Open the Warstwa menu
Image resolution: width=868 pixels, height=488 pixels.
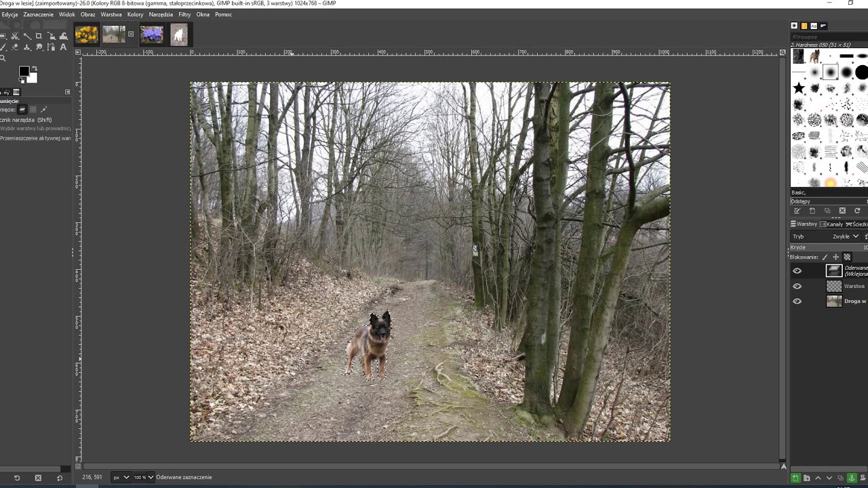(x=111, y=14)
